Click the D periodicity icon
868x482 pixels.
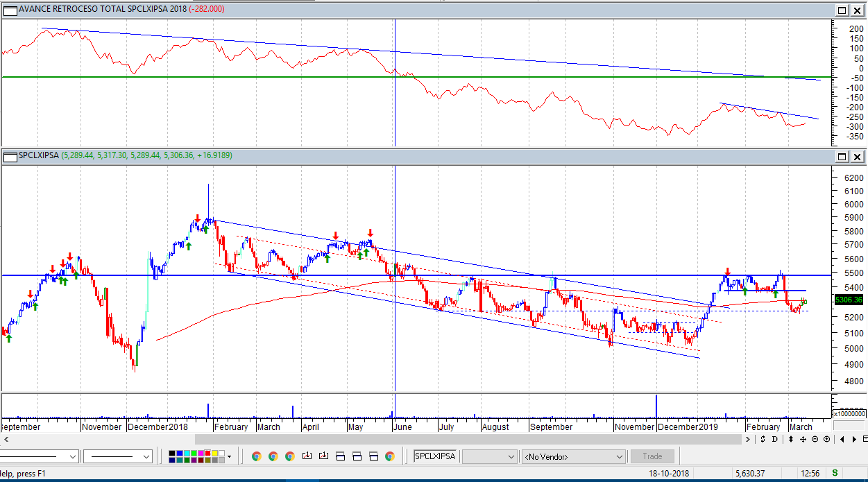pyautogui.click(x=775, y=439)
